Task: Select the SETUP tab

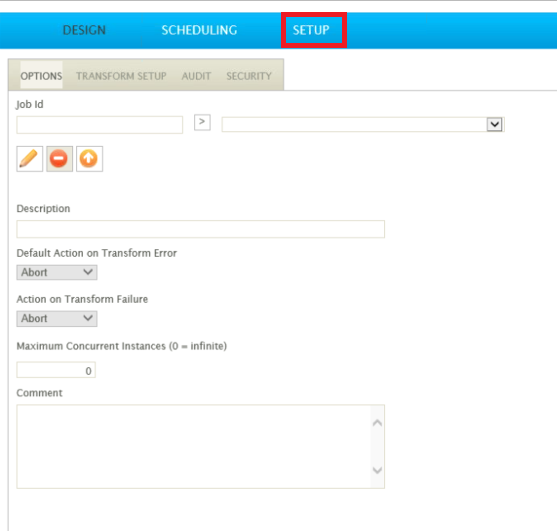Action: tap(311, 30)
